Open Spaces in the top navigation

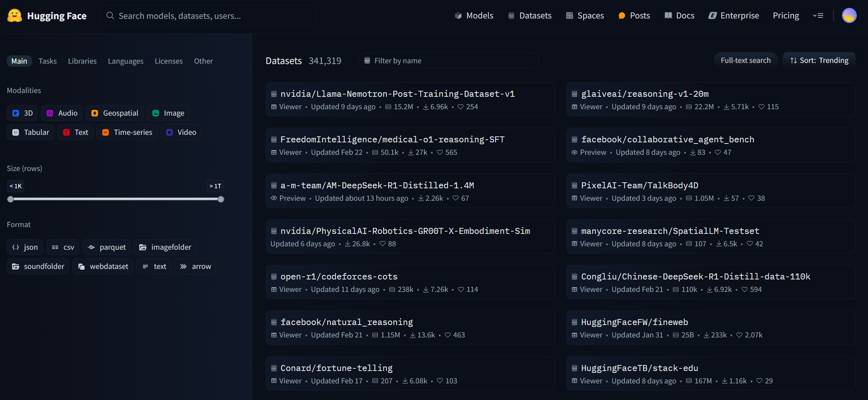pos(585,15)
